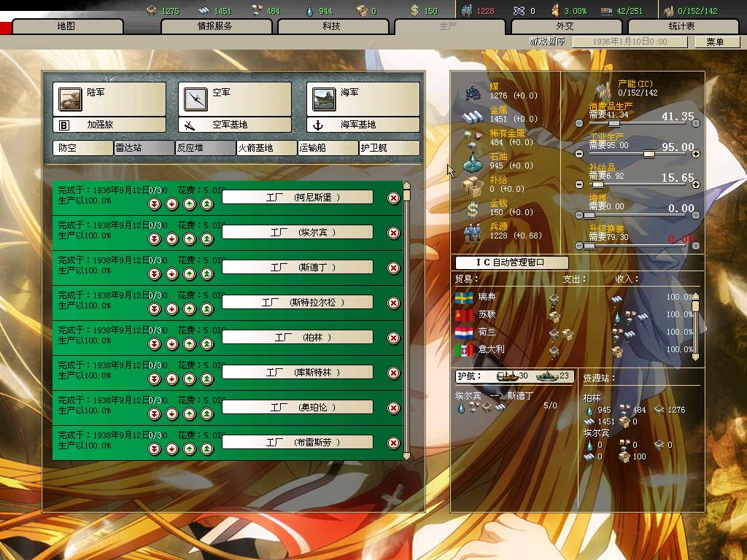This screenshot has width=747, height=560.
Task: Move 柏林 factory up one position
Action: [189, 344]
